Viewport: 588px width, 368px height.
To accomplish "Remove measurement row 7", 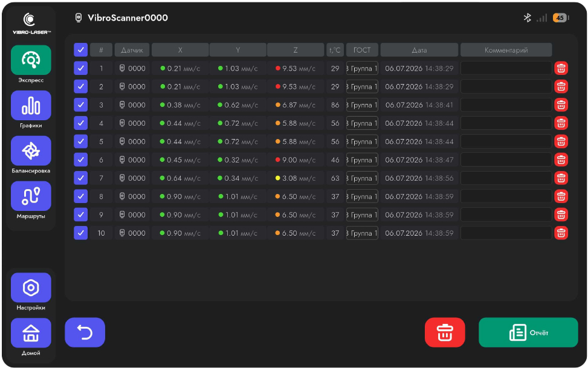I will point(561,178).
